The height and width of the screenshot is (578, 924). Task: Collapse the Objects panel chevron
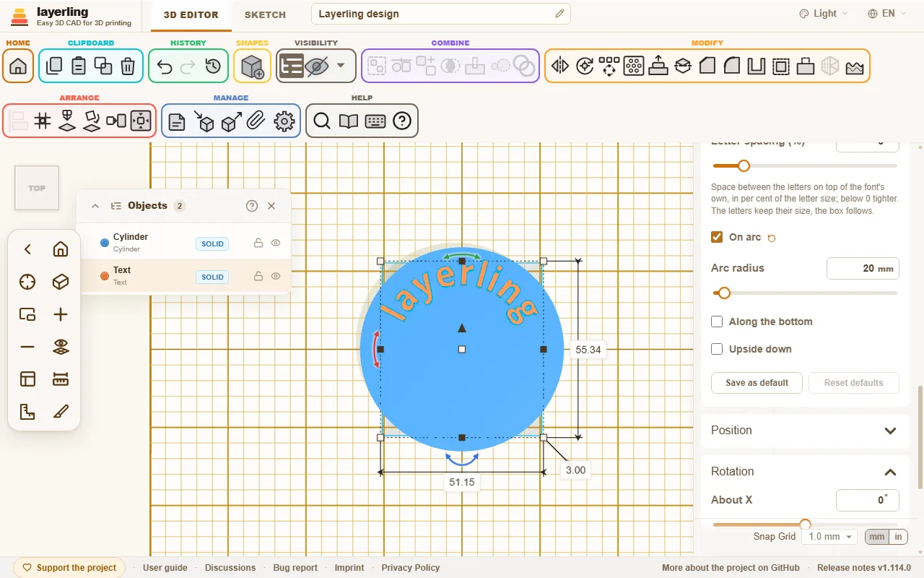(x=95, y=206)
